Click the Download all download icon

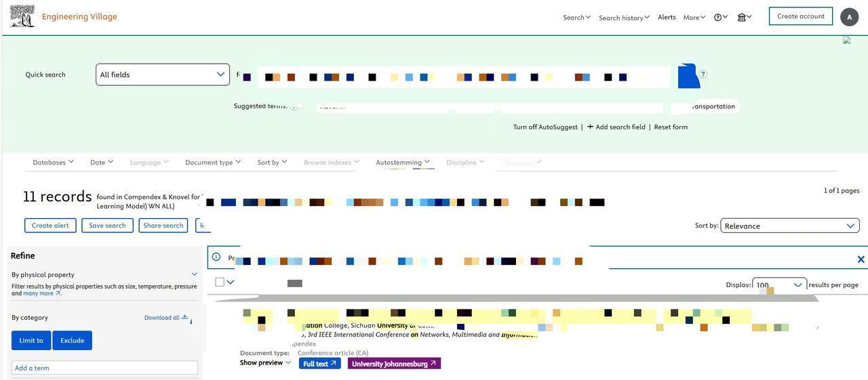pos(184,317)
